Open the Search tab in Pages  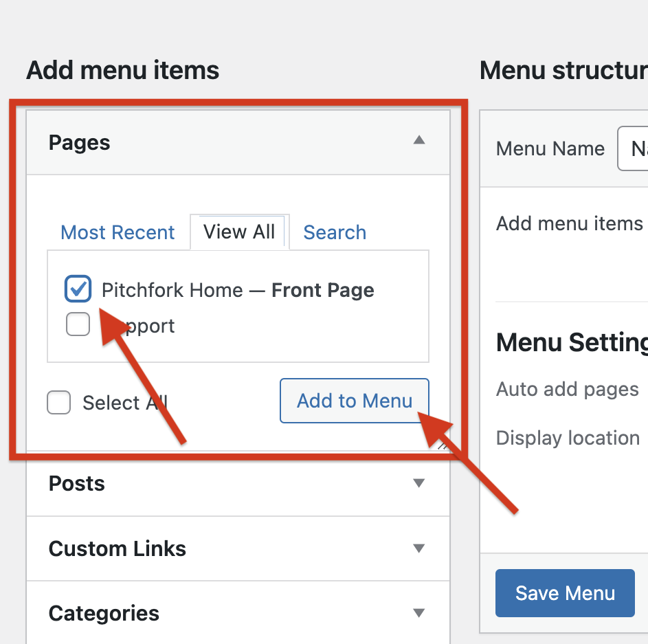335,232
